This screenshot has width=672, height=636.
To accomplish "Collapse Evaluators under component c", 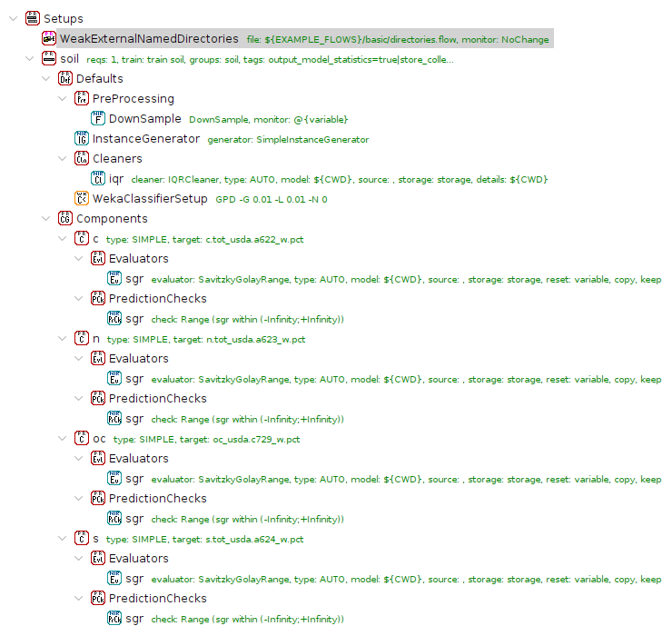I will coord(78,258).
